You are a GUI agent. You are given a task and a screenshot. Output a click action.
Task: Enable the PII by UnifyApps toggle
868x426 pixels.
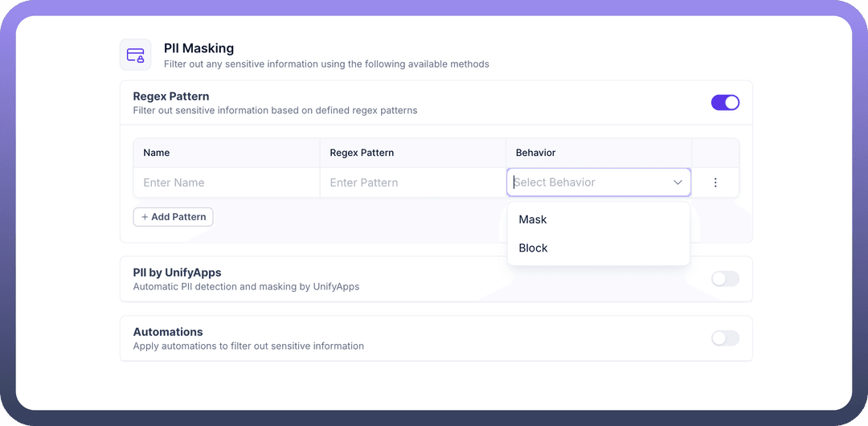click(725, 279)
